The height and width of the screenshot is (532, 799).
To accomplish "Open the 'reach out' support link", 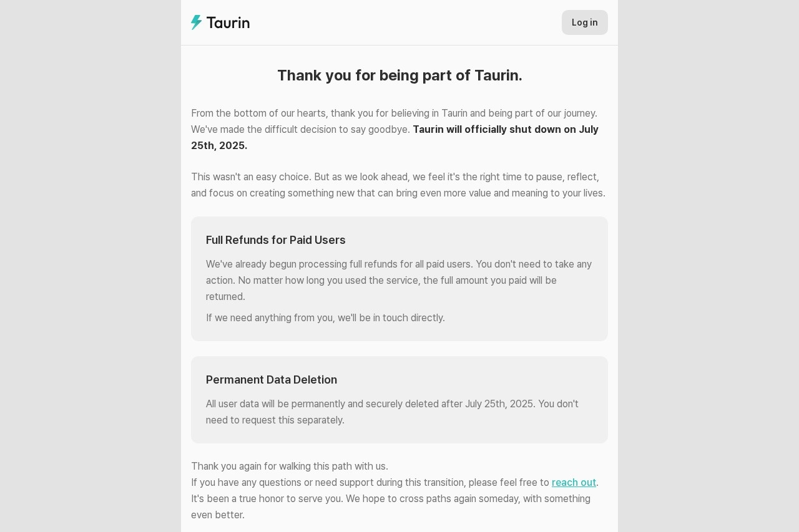I will click(x=574, y=482).
